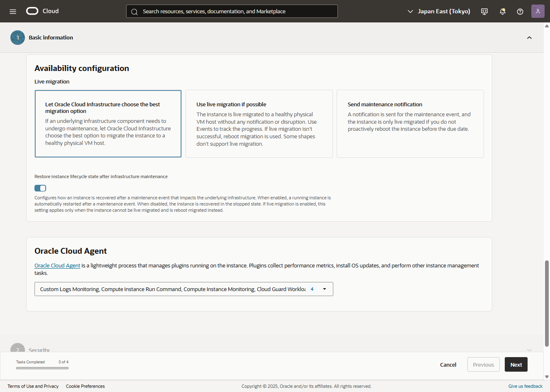
Task: Expand the Oracle Cloud Agent plugins dropdown
Action: click(325, 289)
